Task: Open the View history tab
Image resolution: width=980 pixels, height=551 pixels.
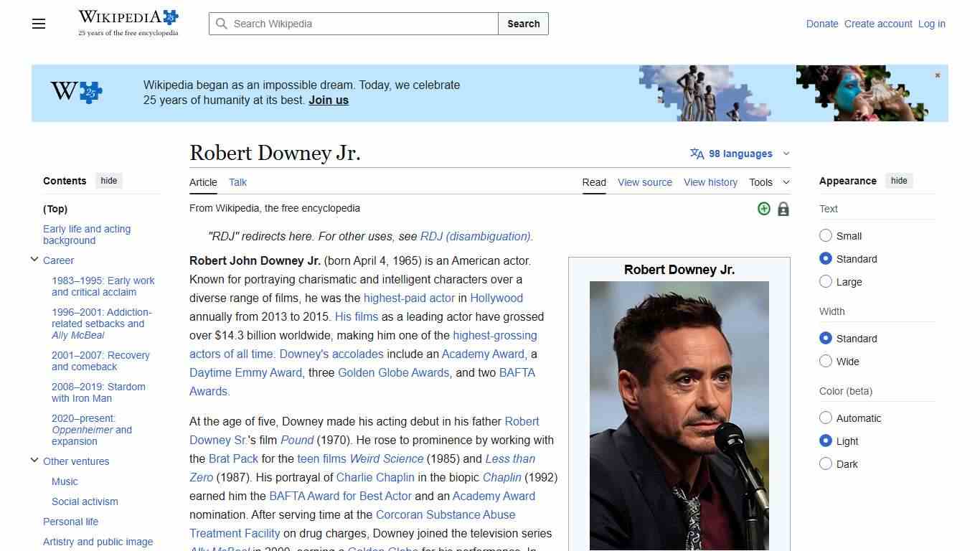Action: point(710,182)
